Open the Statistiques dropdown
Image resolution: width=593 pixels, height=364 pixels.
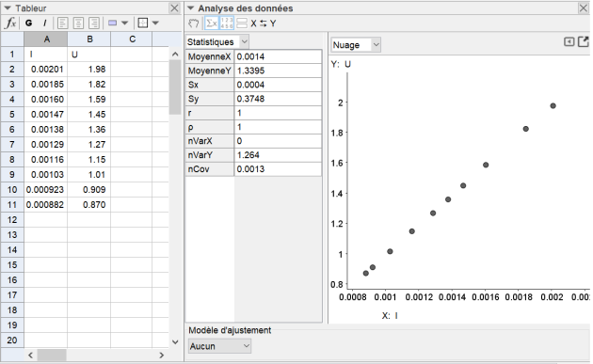pos(217,41)
